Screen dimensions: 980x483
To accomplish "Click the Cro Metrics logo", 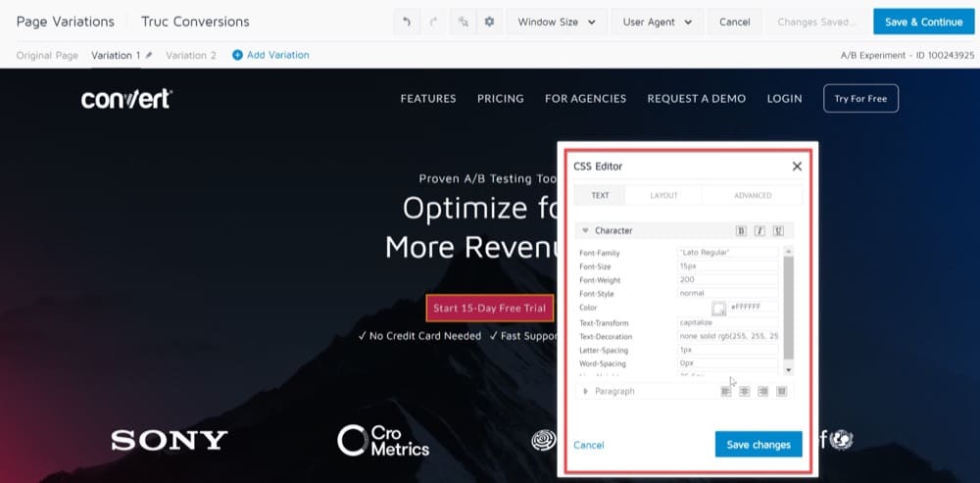I will [x=383, y=441].
